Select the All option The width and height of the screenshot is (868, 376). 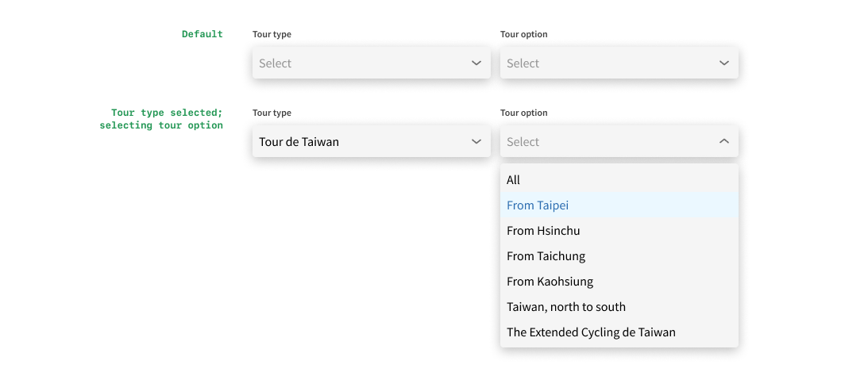point(619,180)
